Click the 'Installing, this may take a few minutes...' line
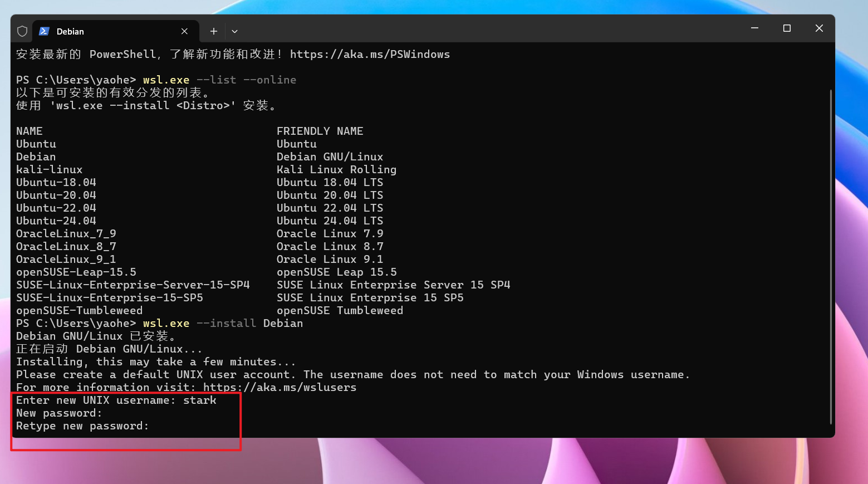 coord(156,361)
